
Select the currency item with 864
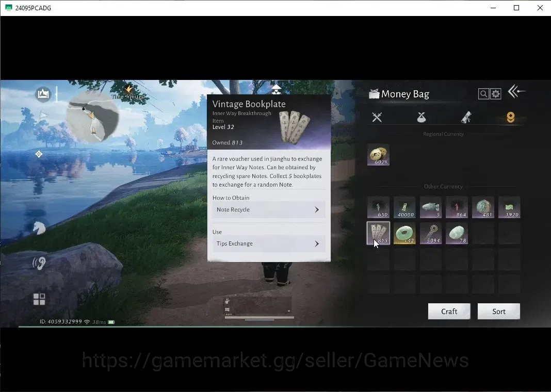pyautogui.click(x=457, y=207)
